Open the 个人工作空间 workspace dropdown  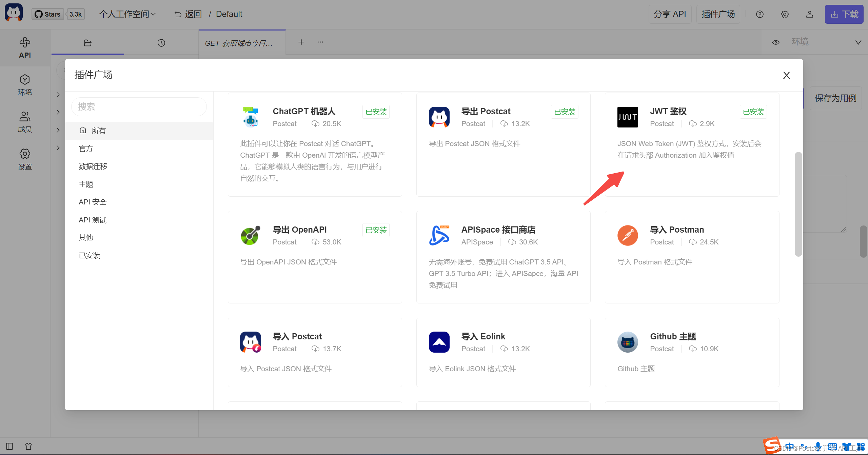click(127, 14)
